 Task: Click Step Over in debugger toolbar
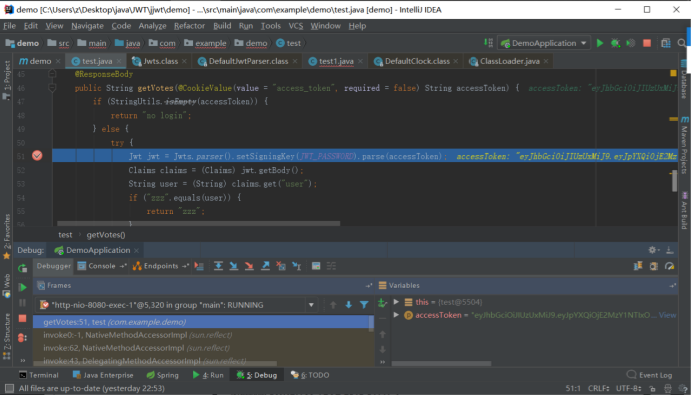coord(218,266)
